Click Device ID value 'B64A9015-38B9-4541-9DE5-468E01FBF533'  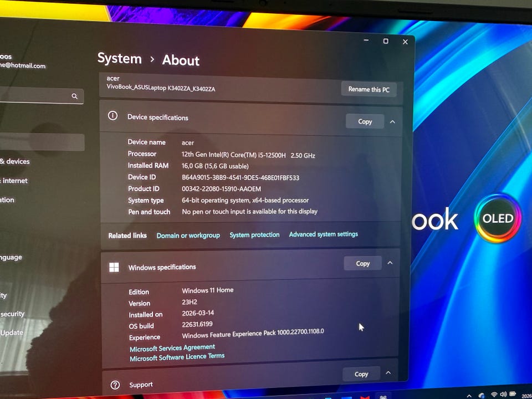pos(241,177)
